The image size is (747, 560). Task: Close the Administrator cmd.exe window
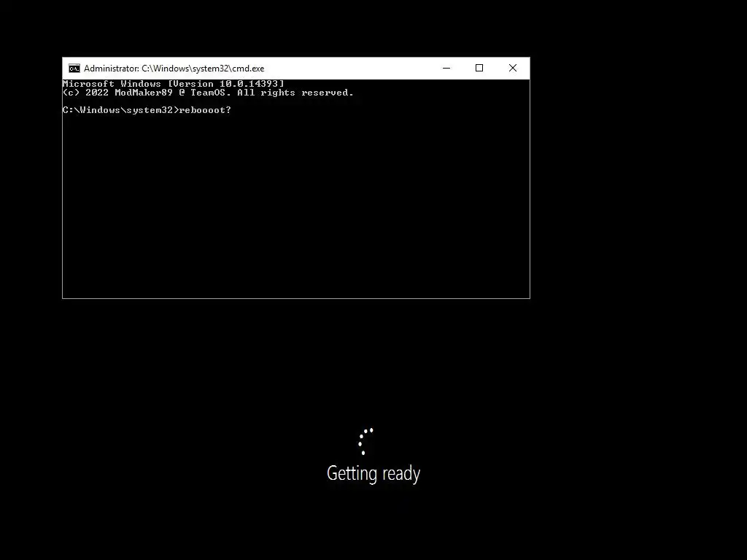point(513,68)
